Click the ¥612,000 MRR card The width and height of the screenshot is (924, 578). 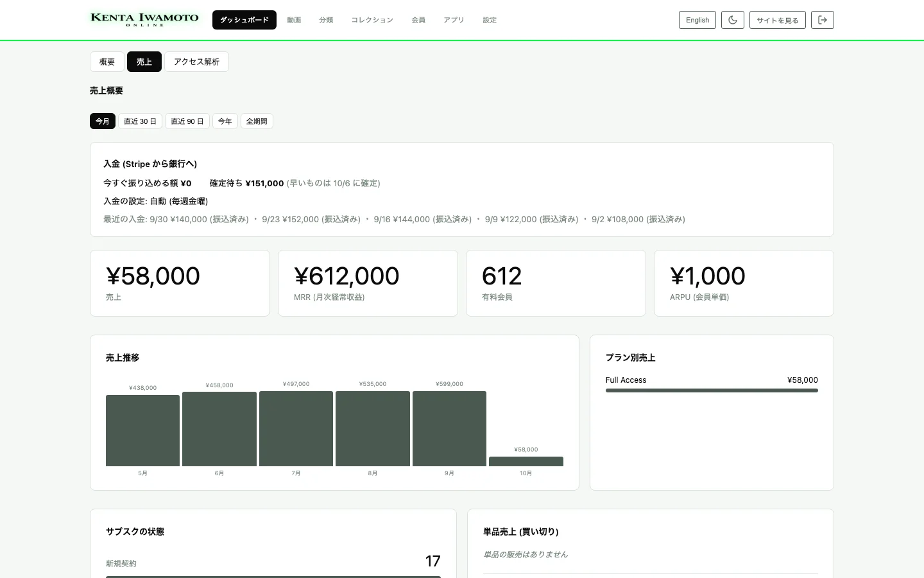368,283
